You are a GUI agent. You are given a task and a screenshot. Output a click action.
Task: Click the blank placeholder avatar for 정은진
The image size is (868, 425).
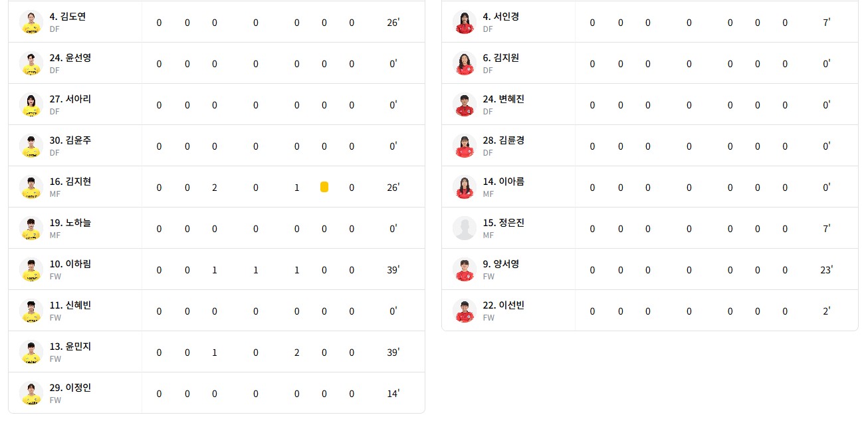click(464, 228)
